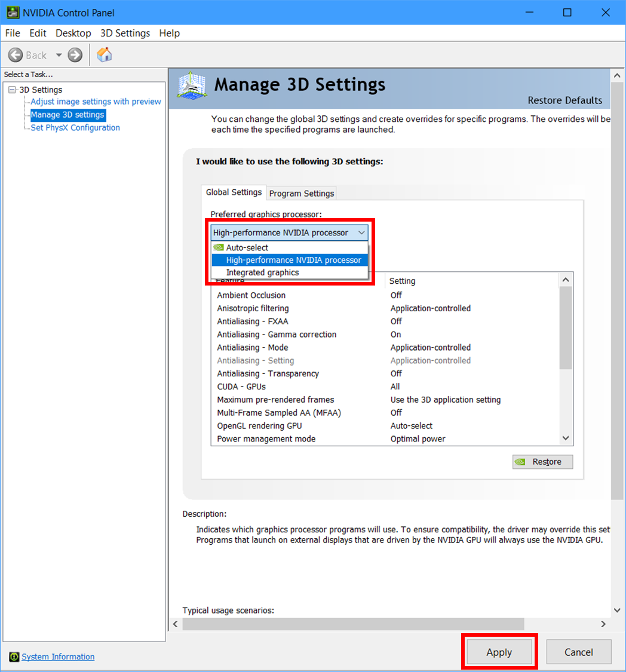Open the Back history dropdown arrow

[59, 55]
